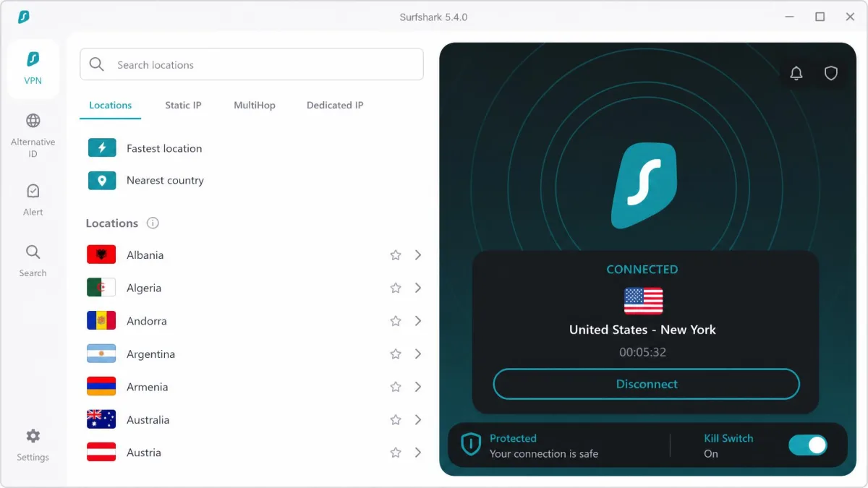Viewport: 868px width, 488px height.
Task: Favorite Austria with star
Action: 396,453
